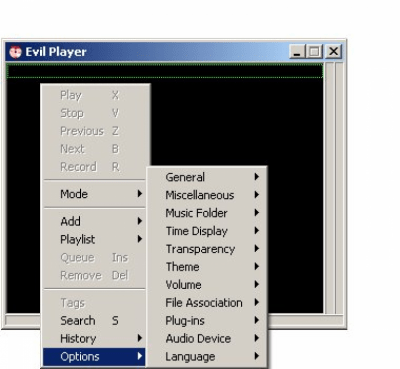The image size is (400, 369).
Task: Select the dotted-outline top playlist row
Action: click(x=165, y=71)
